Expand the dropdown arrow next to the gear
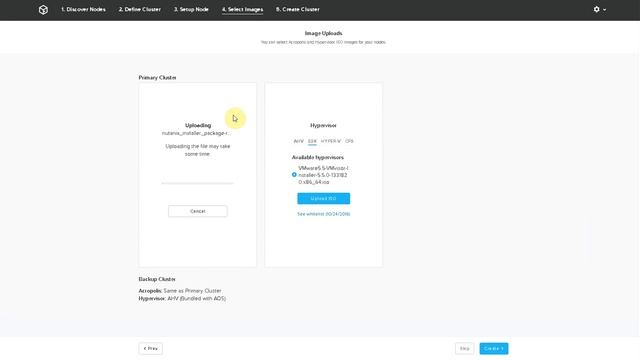640x360 pixels. tap(604, 9)
